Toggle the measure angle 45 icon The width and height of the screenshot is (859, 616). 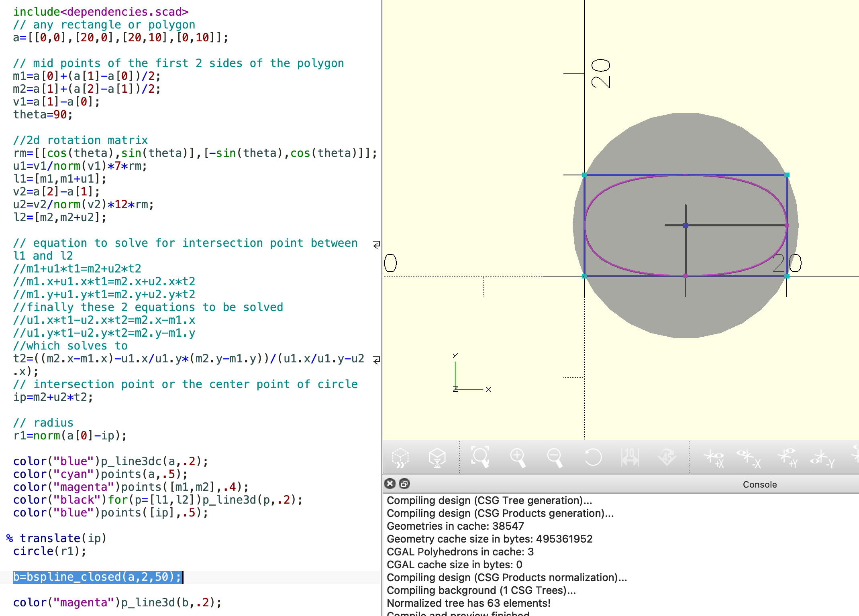tap(667, 457)
